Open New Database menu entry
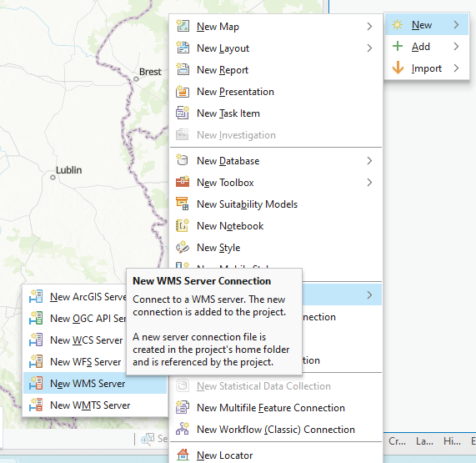This screenshot has height=463, width=476. coord(276,161)
